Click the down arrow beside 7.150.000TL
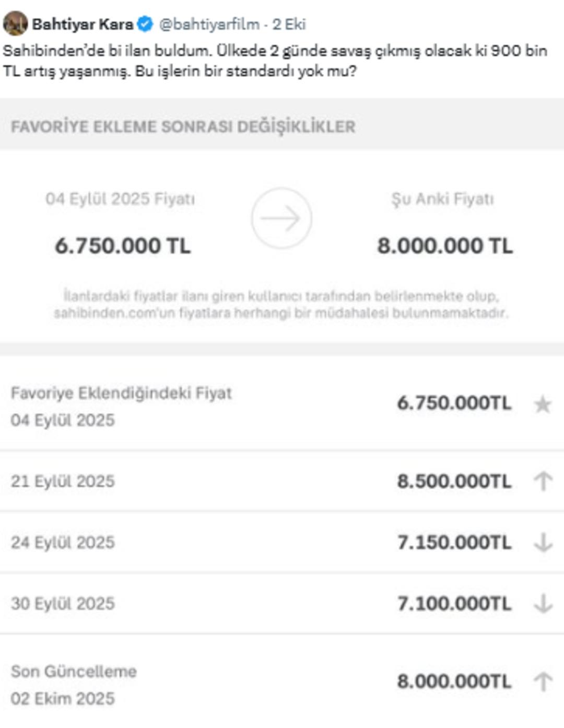Viewport: 564px width, 728px height. [543, 542]
